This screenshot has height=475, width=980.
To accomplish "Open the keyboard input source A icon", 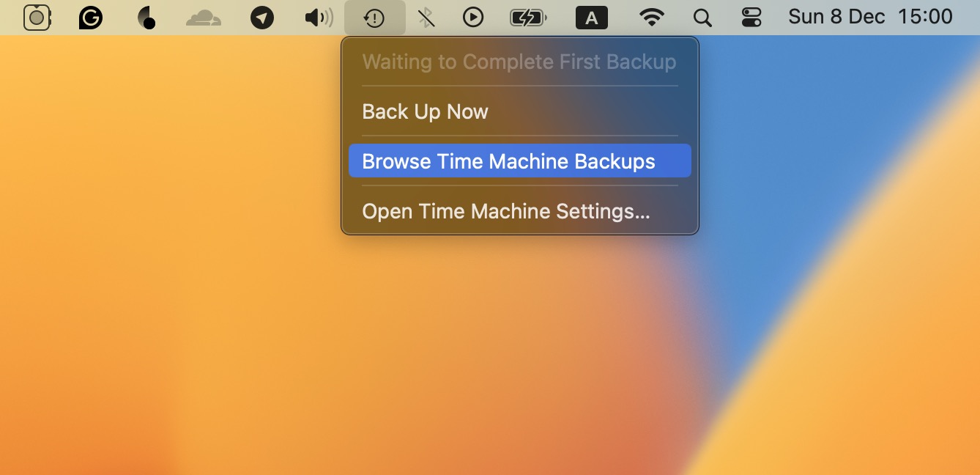I will pyautogui.click(x=592, y=18).
